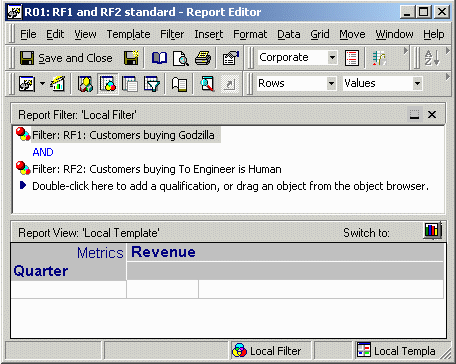Click Report View 'Local Template' label
Screen dimensions: 456x364
89,233
